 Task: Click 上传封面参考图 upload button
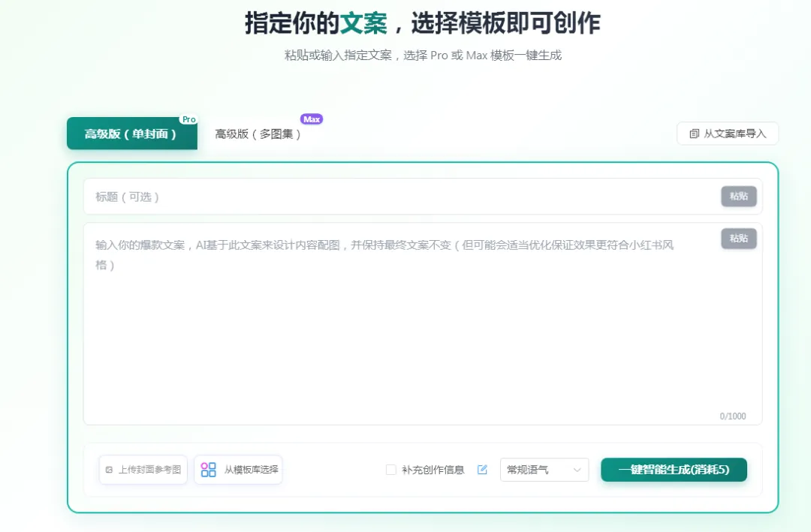[x=143, y=470]
